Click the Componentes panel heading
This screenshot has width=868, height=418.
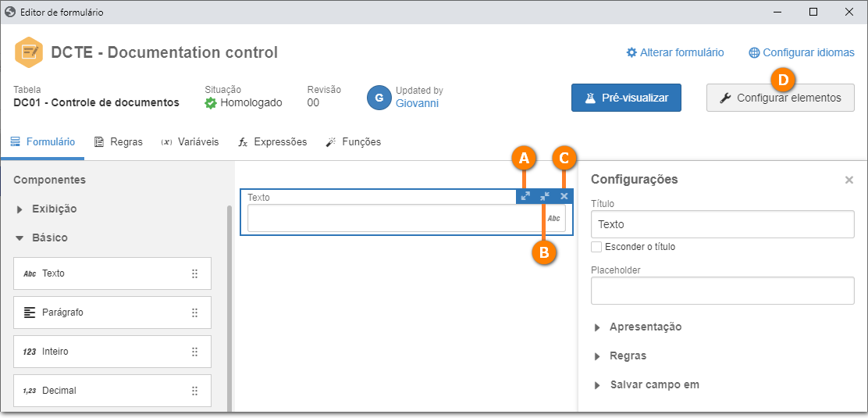tap(49, 180)
